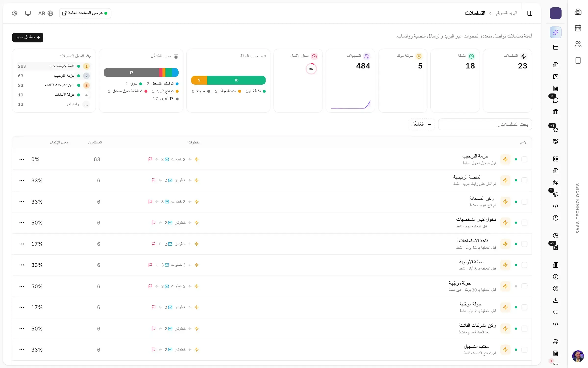Open the calendar icon in far right rail
588x368 pixels.
pos(578,28)
